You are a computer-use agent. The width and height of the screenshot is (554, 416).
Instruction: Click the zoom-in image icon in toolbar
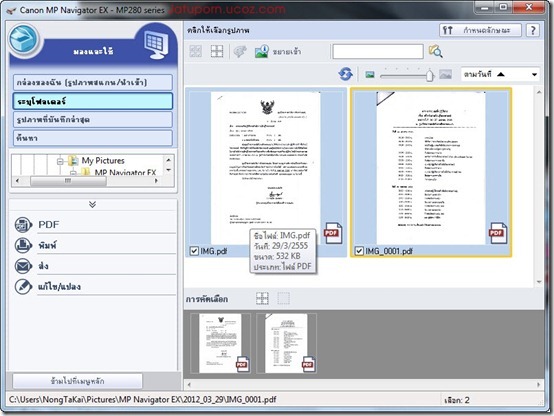coord(262,52)
